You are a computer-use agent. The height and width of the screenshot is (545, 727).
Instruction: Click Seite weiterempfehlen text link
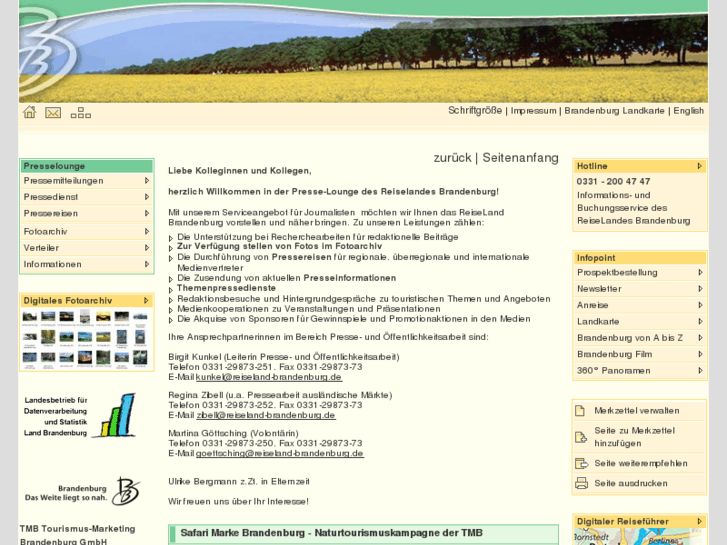pos(641,463)
